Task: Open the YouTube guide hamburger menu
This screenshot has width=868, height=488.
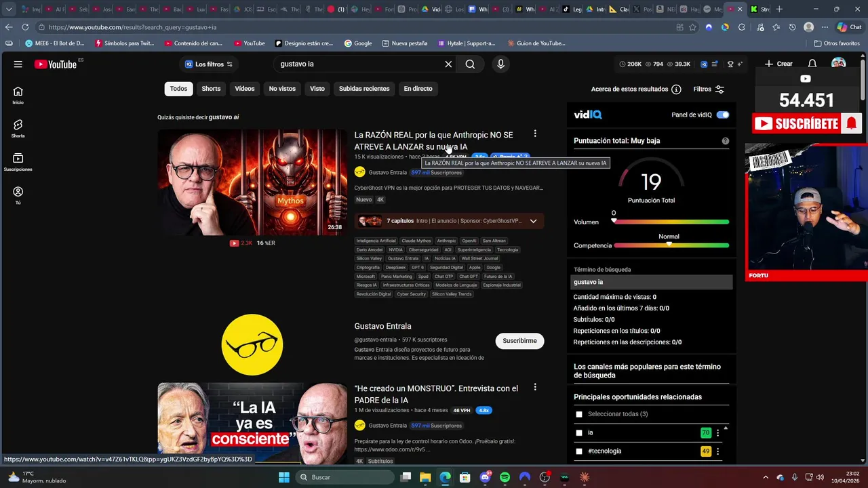Action: tap(18, 64)
